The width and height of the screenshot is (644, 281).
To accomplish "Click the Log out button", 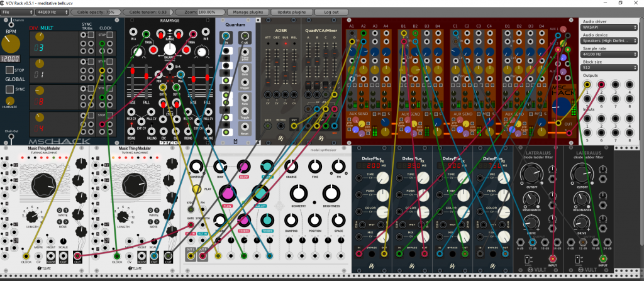I will [331, 13].
